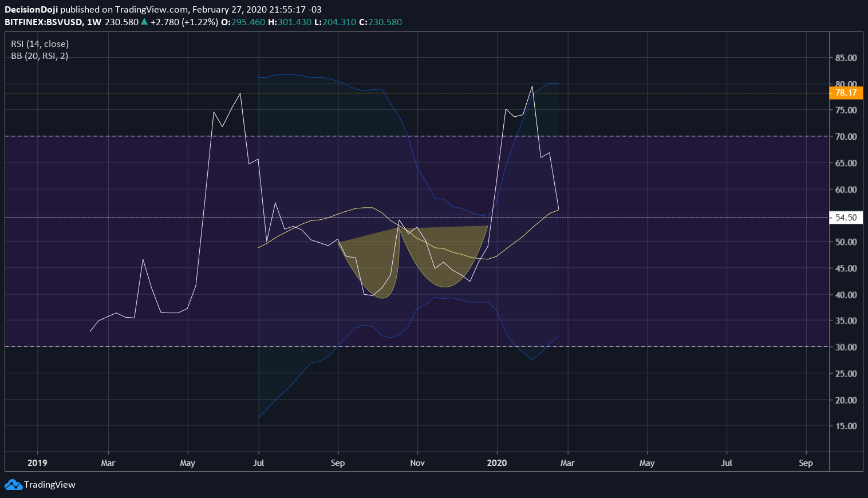Click the 54.50 current RSI value label

[846, 218]
